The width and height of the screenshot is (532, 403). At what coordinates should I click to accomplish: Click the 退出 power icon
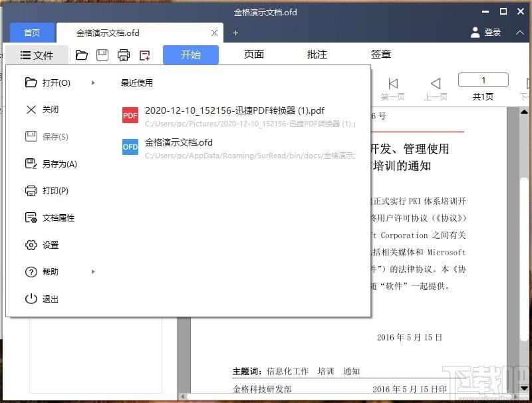pyautogui.click(x=31, y=299)
